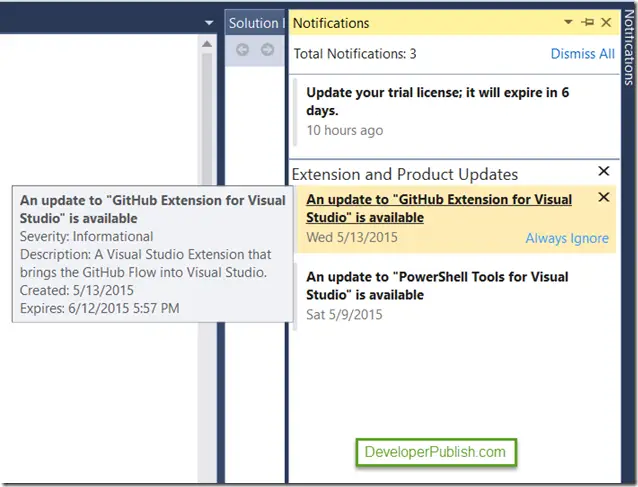Open the Notifications panel window position dropdown

(568, 22)
